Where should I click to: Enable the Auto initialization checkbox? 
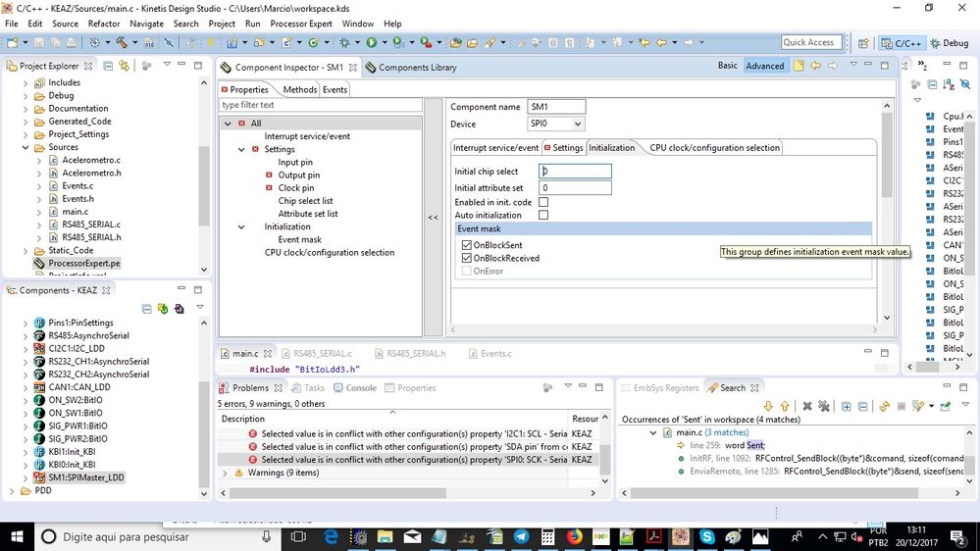[x=543, y=215]
